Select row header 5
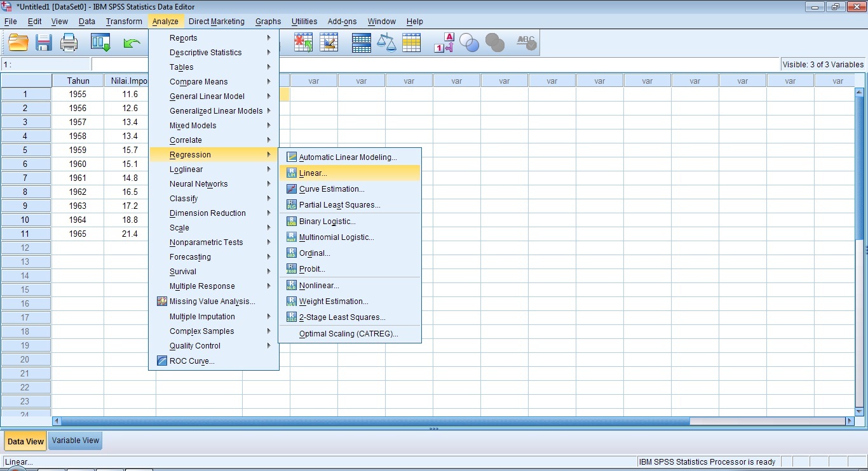This screenshot has width=868, height=471. pos(25,150)
